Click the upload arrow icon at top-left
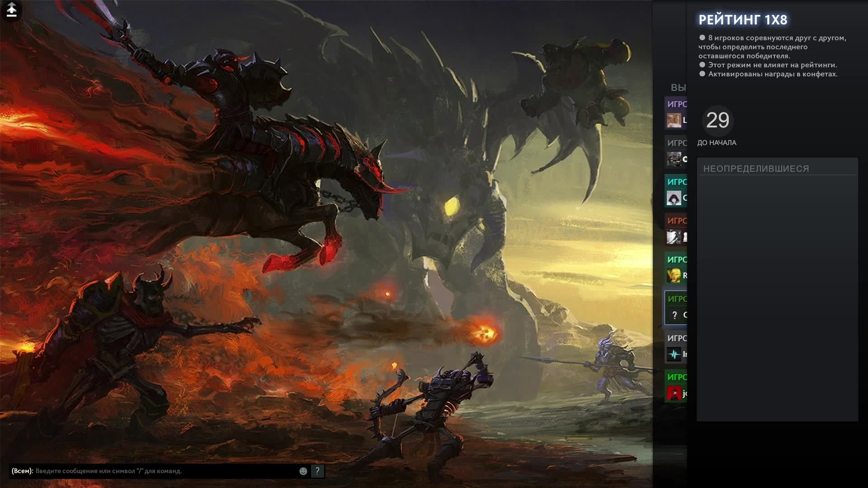 (x=12, y=10)
